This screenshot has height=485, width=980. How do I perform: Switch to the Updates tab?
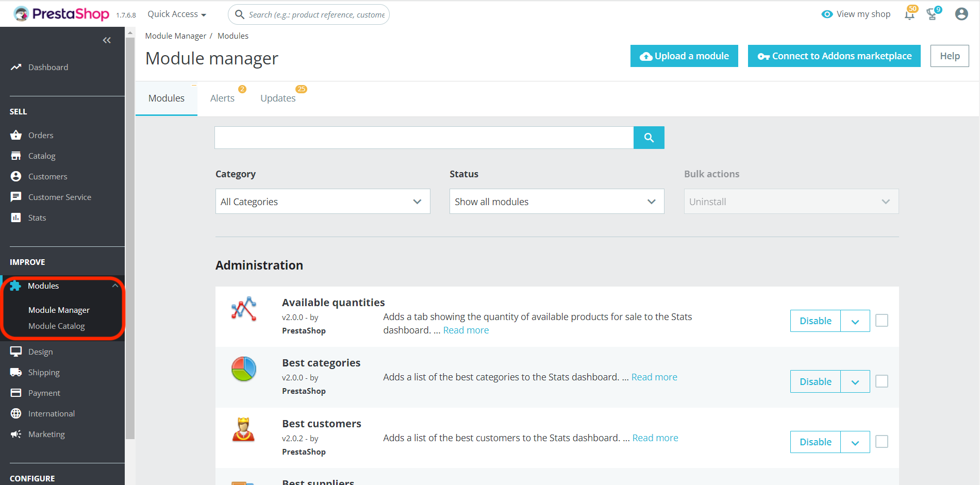[278, 98]
